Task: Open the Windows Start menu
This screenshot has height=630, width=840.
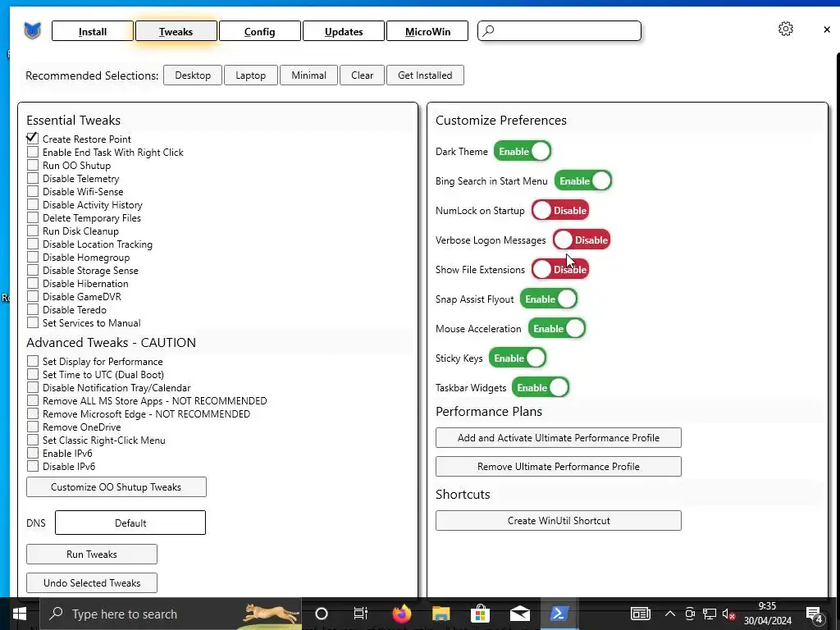Action: (x=20, y=614)
